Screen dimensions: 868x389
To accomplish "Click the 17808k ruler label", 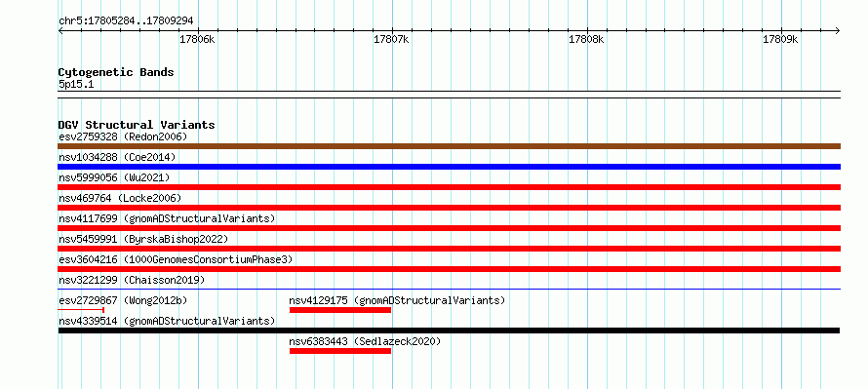I will coord(586,39).
